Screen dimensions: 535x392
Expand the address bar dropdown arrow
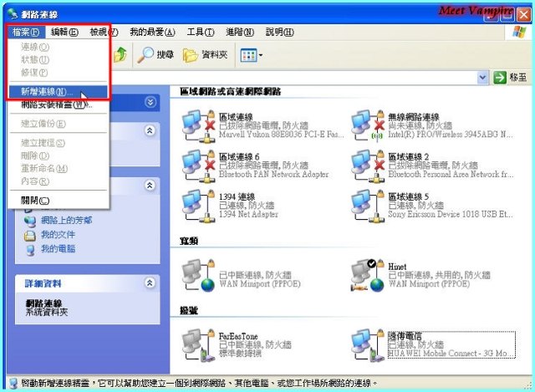[x=482, y=78]
